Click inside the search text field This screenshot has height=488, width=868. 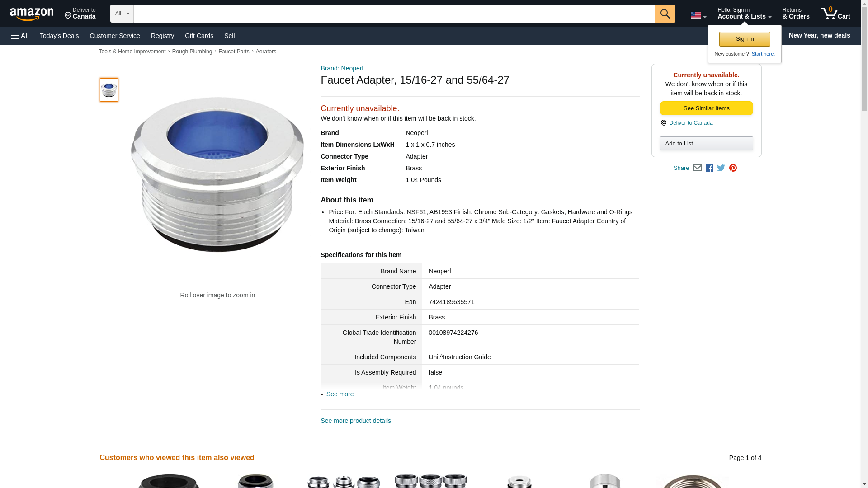[x=394, y=14]
